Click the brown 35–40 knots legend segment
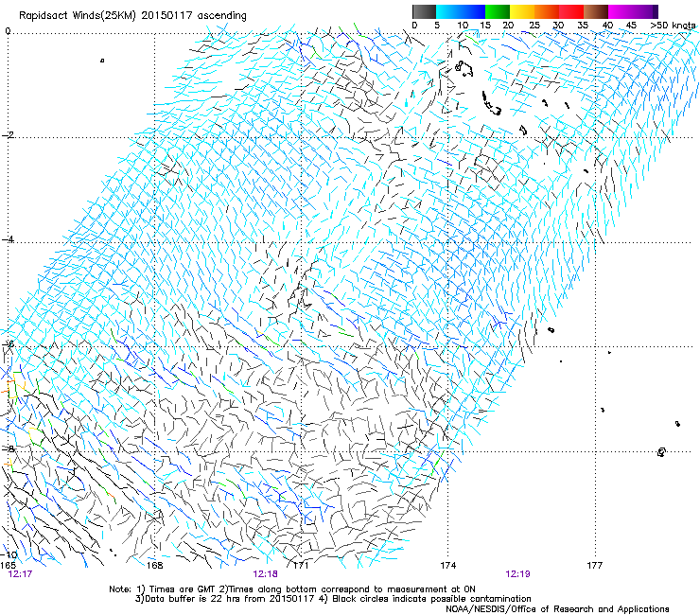This screenshot has width=700, height=615. click(596, 11)
